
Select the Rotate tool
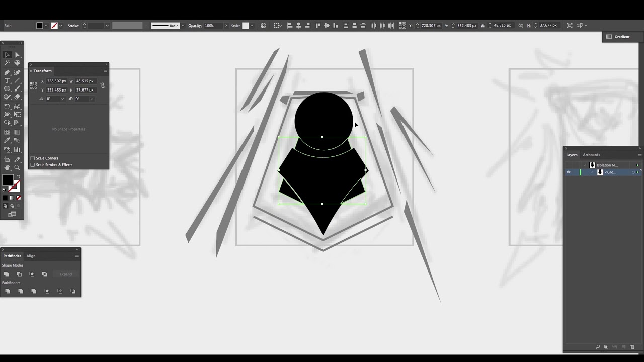[7, 107]
